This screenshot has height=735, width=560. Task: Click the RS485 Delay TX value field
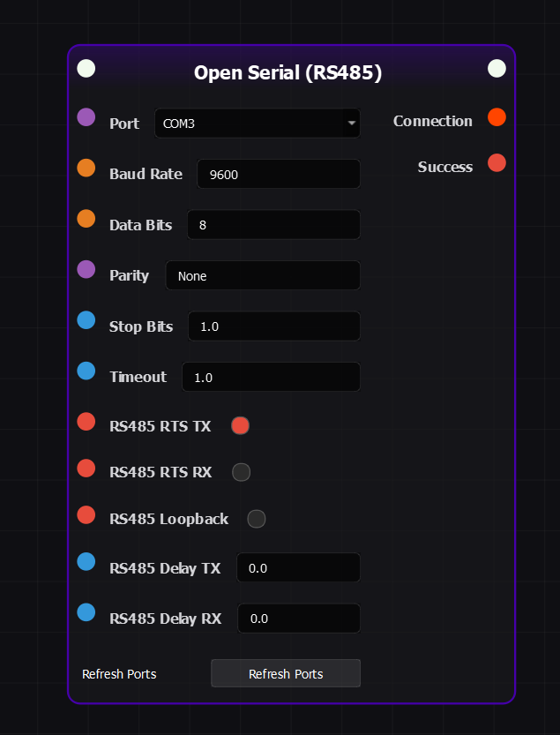tap(298, 568)
